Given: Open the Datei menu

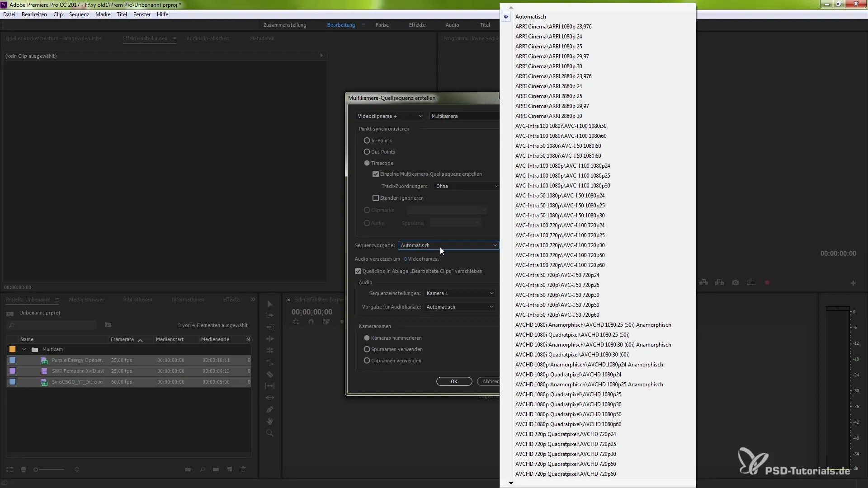Looking at the screenshot, I should (x=9, y=14).
